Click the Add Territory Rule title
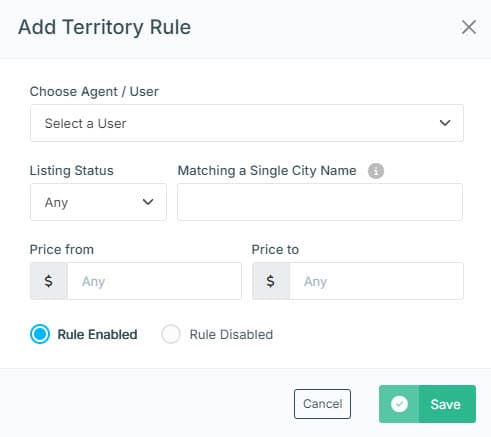The height and width of the screenshot is (437, 491). click(104, 27)
